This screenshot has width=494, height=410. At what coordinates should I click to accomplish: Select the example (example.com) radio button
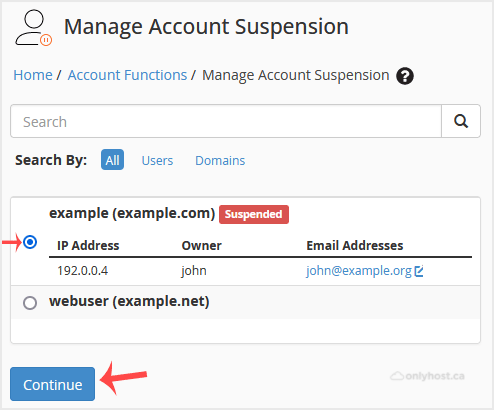coord(30,242)
